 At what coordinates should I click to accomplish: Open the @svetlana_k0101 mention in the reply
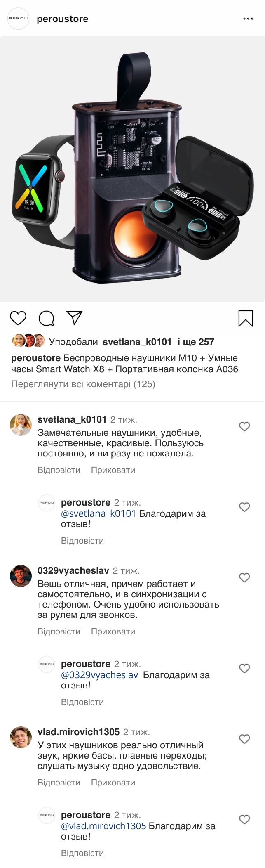98,513
